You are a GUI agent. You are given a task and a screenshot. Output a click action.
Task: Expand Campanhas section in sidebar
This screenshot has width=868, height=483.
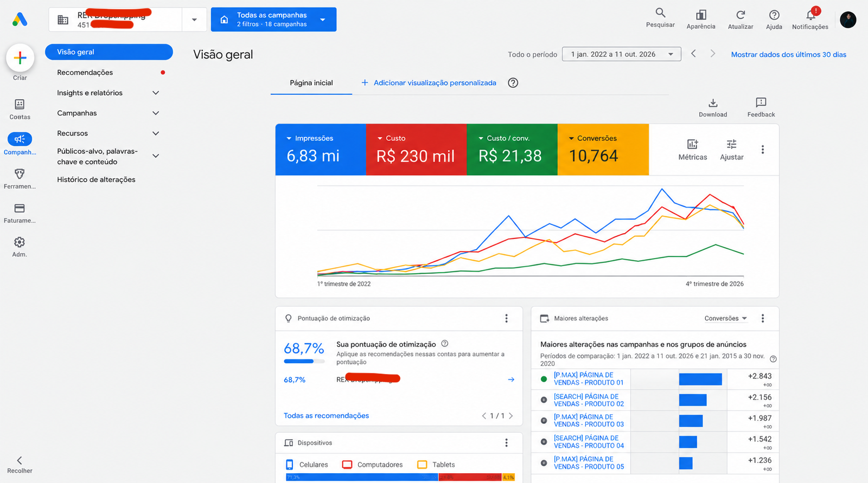coord(156,113)
